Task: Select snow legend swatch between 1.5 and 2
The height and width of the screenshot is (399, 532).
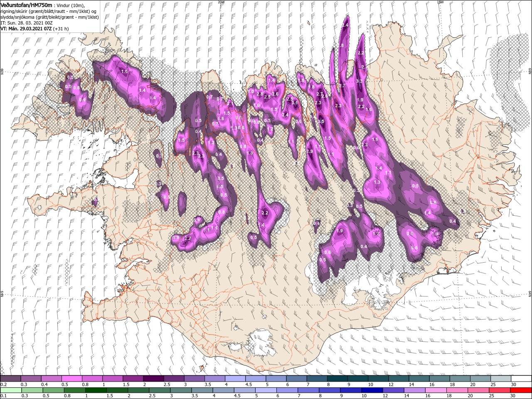Action: (x=133, y=379)
